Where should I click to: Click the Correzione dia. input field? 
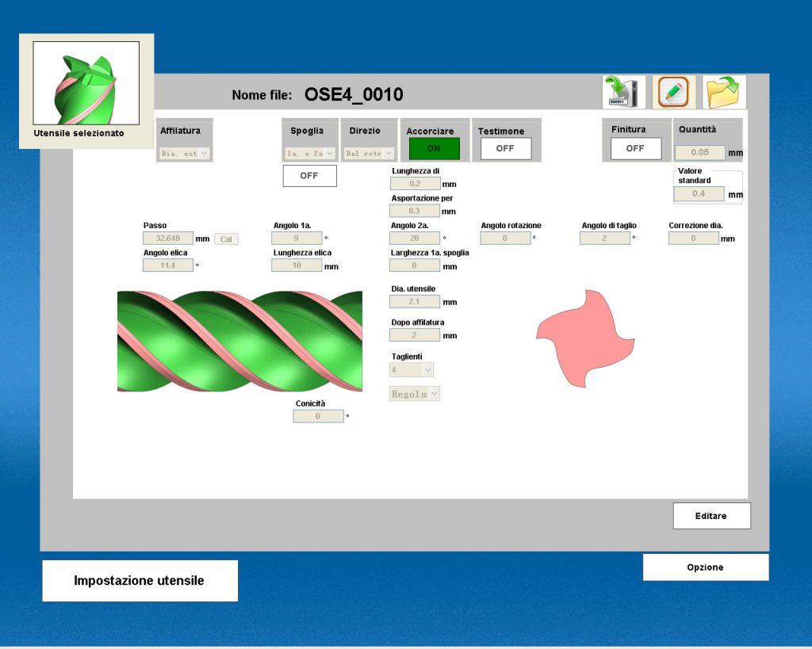tap(693, 238)
